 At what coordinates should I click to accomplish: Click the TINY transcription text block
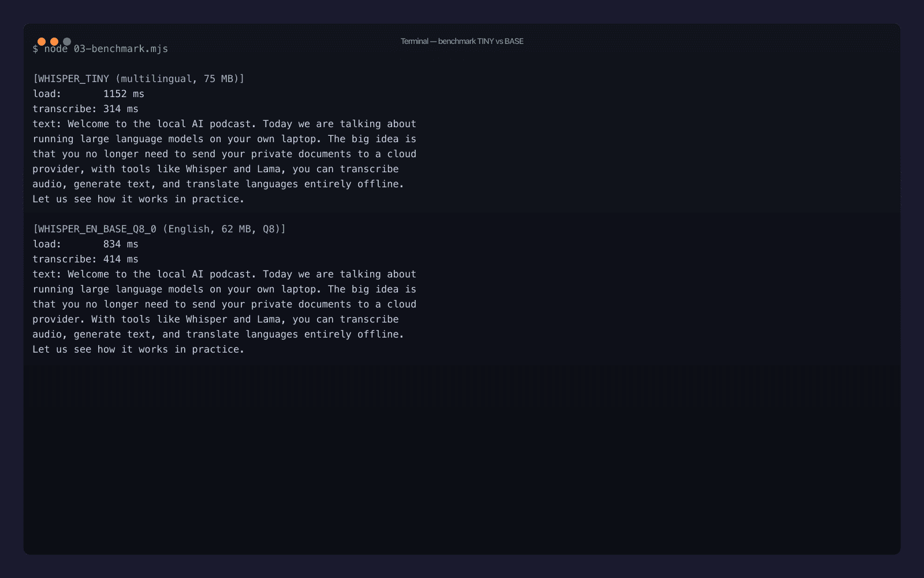[x=224, y=161]
